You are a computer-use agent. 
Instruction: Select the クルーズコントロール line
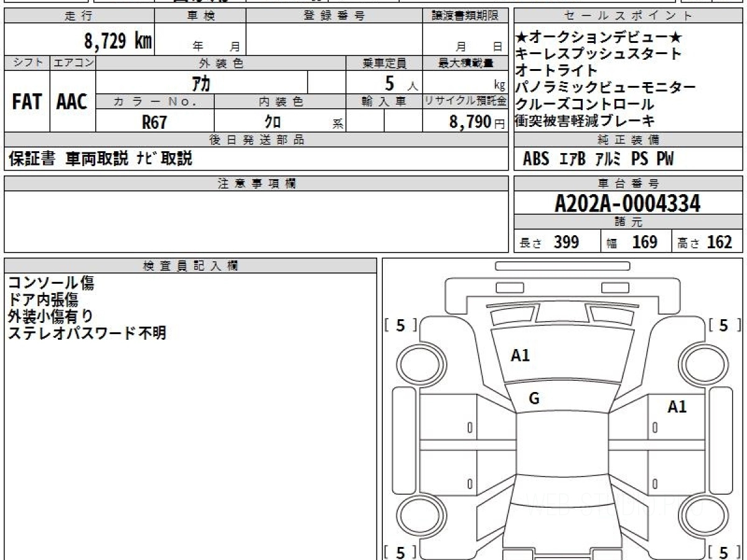tap(585, 104)
